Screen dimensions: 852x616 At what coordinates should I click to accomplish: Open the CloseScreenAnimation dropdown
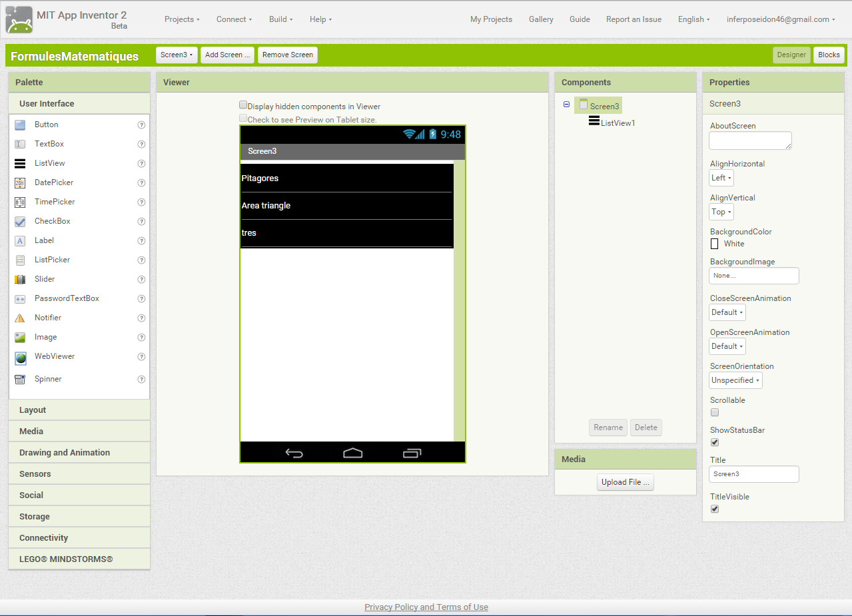point(727,312)
